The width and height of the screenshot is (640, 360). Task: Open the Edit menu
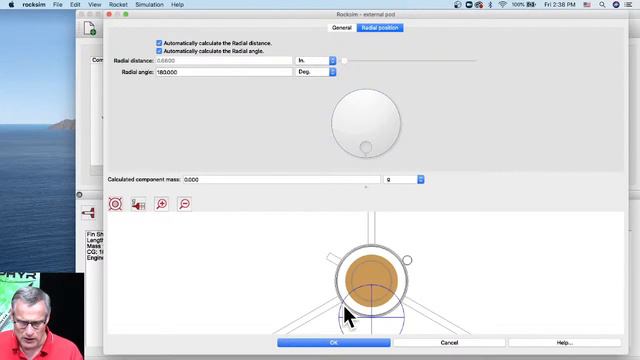(75, 4)
